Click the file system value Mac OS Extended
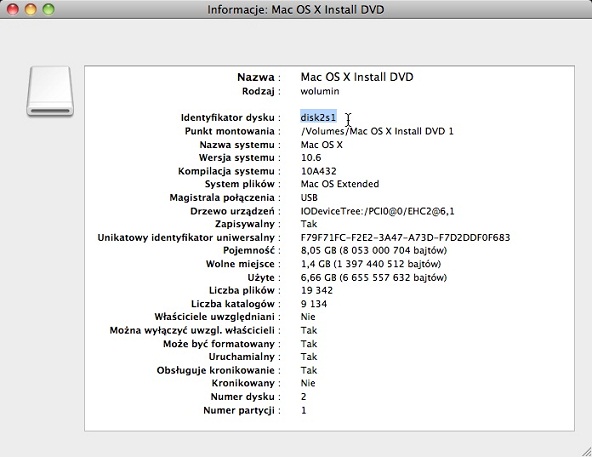This screenshot has height=457, width=592. (x=340, y=184)
